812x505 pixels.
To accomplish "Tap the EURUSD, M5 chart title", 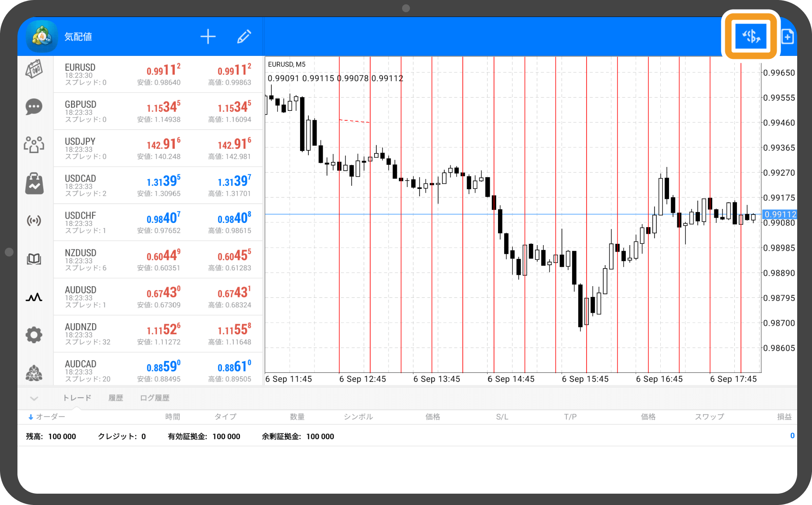I will click(x=287, y=65).
